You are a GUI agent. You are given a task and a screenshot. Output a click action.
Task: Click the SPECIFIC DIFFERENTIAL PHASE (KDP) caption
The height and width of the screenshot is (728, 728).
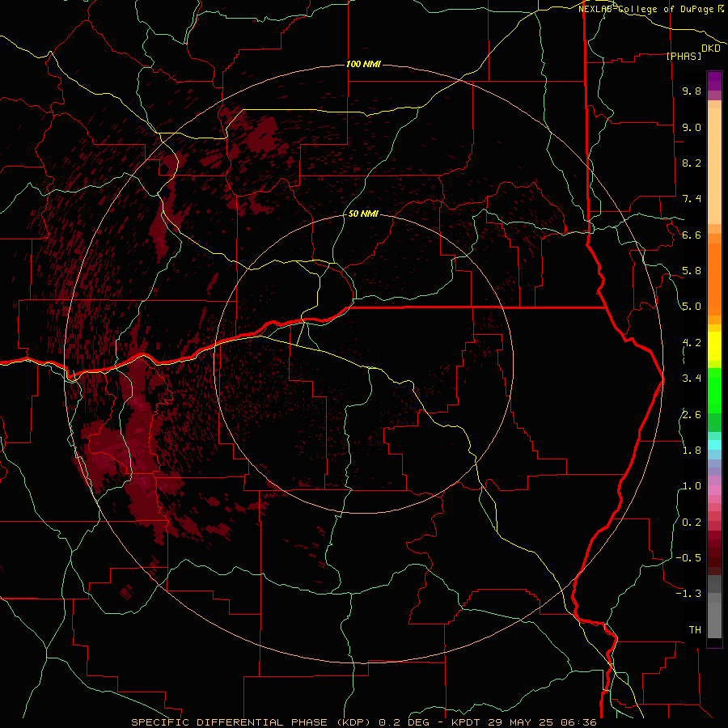[253, 722]
